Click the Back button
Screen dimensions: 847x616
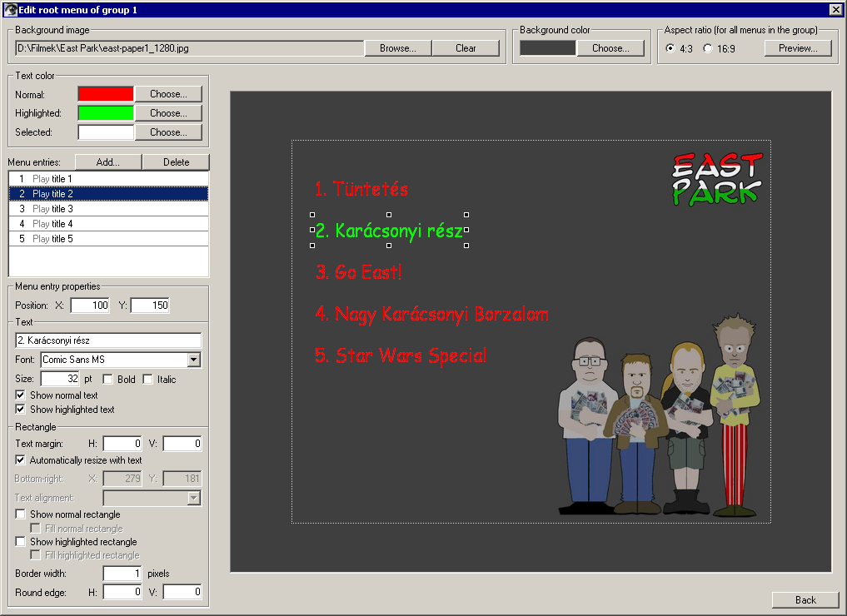[805, 600]
